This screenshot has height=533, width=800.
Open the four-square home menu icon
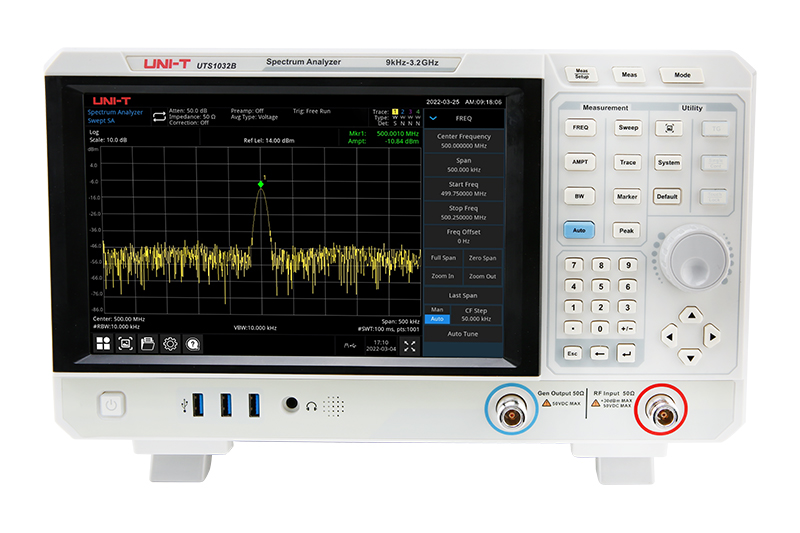click(103, 344)
